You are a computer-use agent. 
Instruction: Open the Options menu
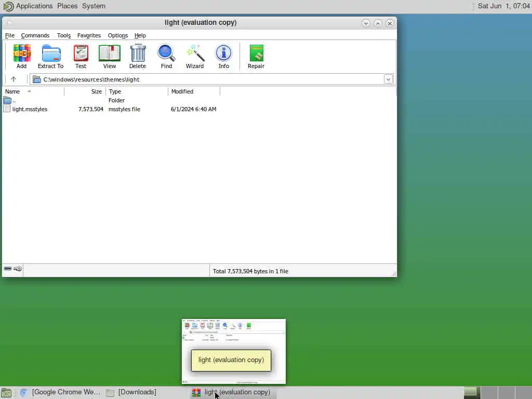tap(118, 35)
